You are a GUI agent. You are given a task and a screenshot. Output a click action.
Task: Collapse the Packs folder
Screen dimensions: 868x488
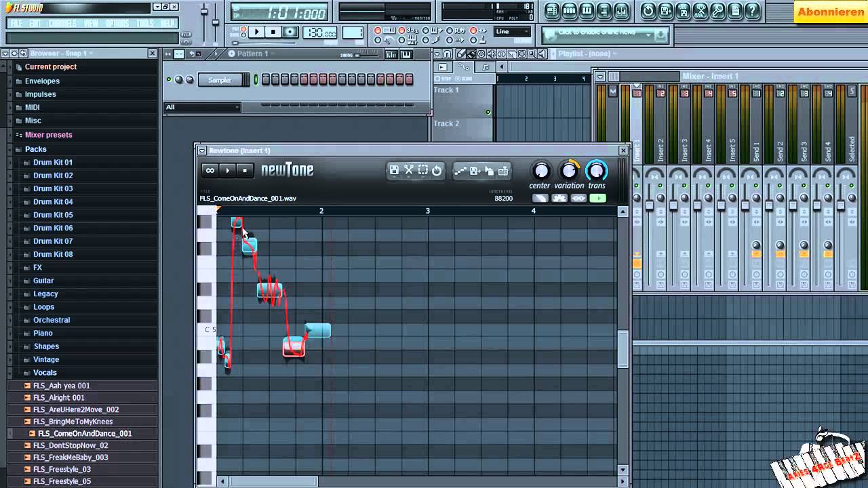point(35,149)
